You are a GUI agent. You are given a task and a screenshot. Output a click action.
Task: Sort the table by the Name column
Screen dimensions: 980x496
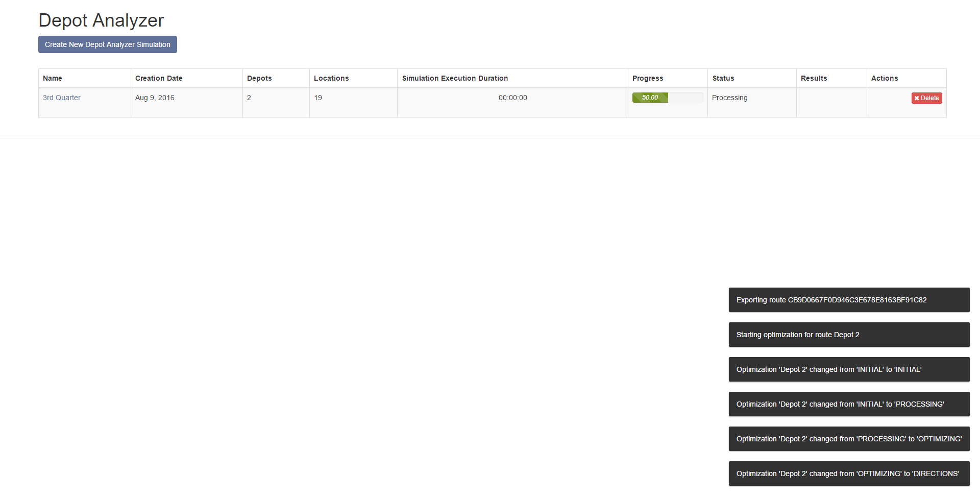(53, 78)
